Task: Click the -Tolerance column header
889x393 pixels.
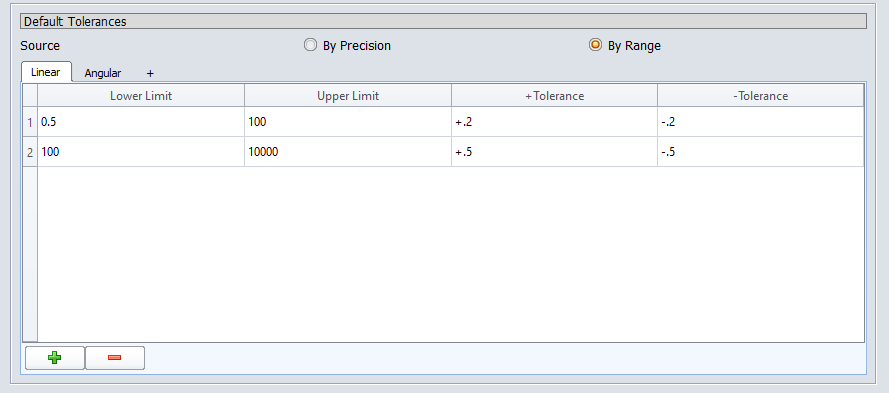Action: [761, 96]
